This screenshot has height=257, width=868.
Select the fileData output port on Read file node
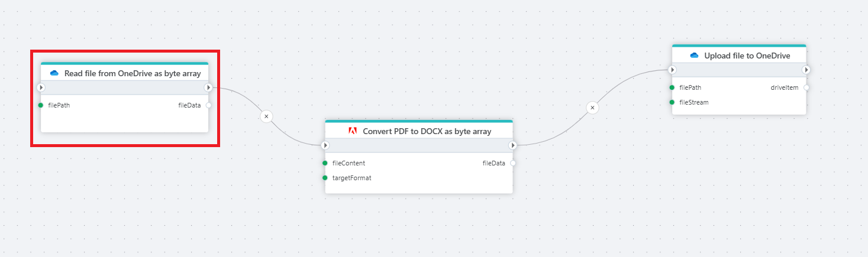click(208, 105)
